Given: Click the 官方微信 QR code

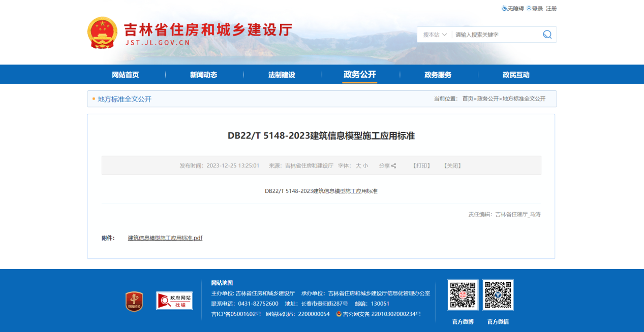Looking at the screenshot, I should tap(498, 295).
